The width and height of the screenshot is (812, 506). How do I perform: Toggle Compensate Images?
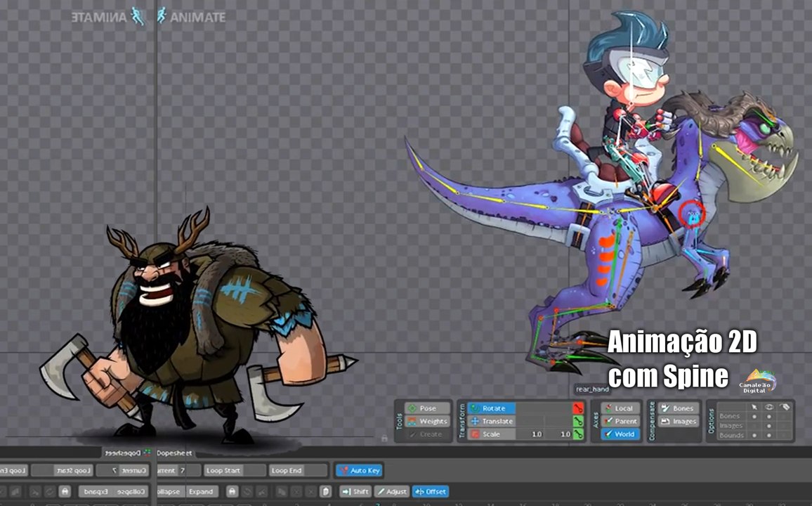(678, 421)
